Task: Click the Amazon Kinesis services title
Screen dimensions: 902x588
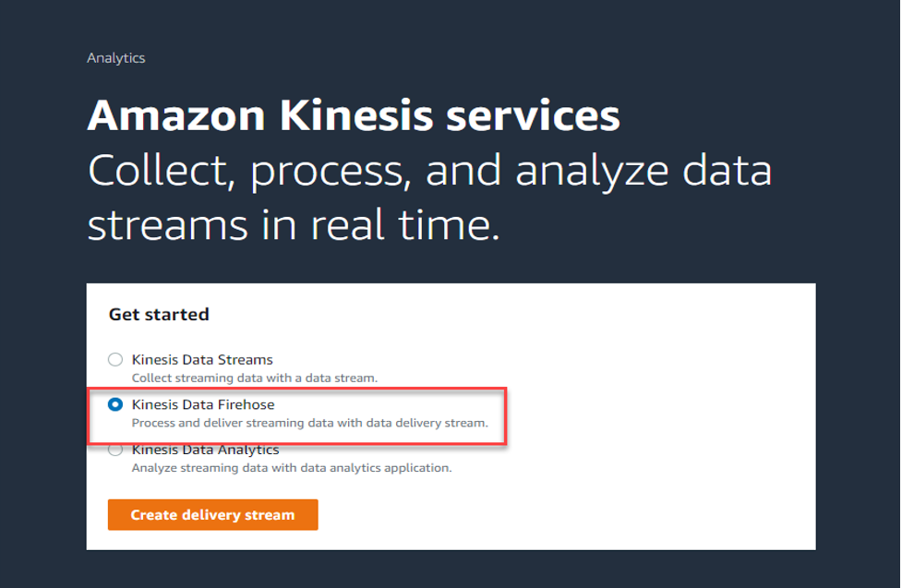Action: click(x=353, y=114)
